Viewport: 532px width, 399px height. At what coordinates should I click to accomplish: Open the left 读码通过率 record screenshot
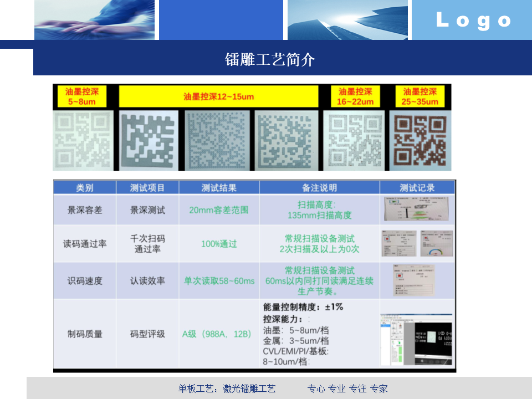[x=399, y=243]
